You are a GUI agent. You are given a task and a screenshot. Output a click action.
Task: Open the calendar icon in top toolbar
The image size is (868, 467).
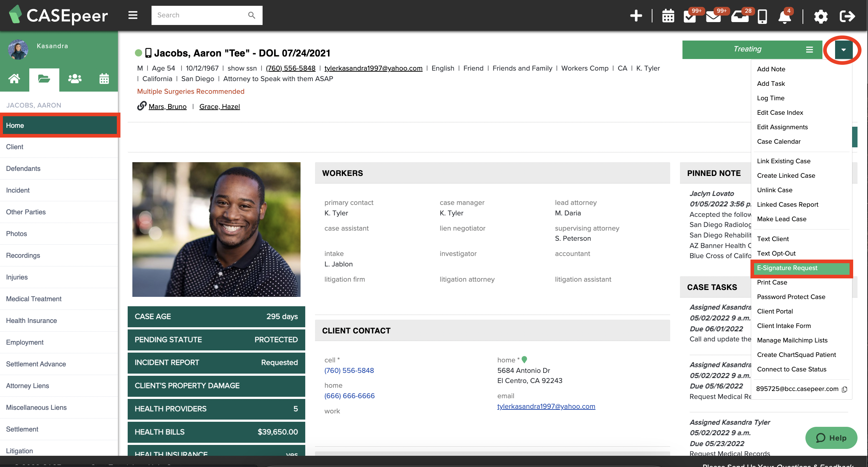tap(668, 16)
